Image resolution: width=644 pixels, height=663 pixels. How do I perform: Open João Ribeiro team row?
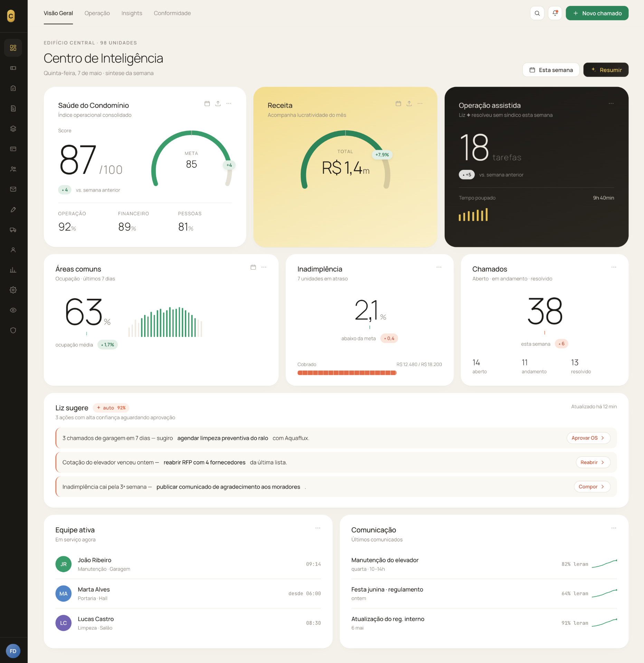click(188, 564)
